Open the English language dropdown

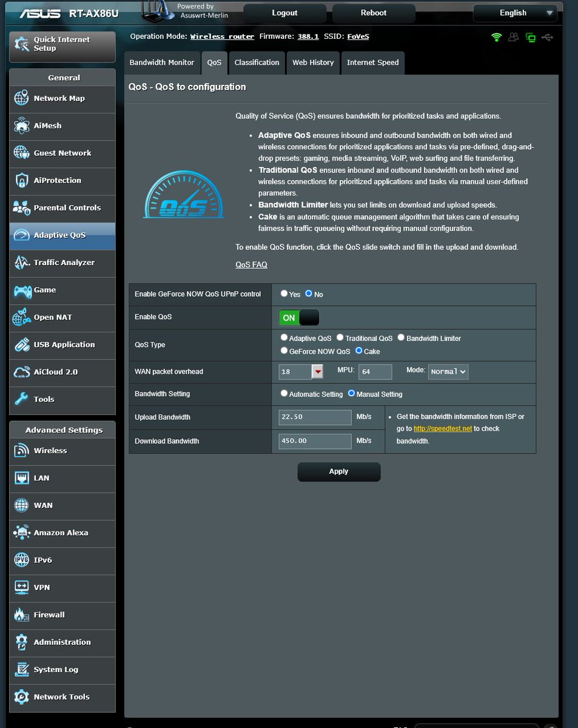tap(515, 13)
